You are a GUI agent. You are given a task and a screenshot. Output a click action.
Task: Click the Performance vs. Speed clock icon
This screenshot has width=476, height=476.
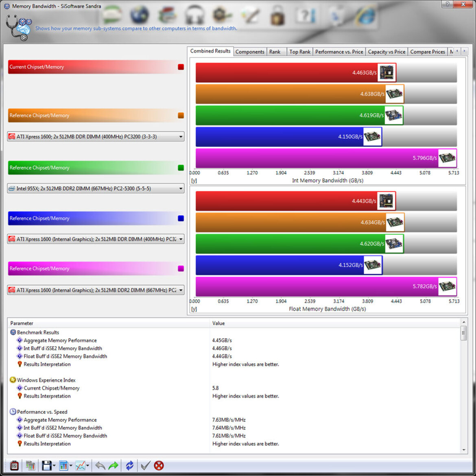point(13,412)
